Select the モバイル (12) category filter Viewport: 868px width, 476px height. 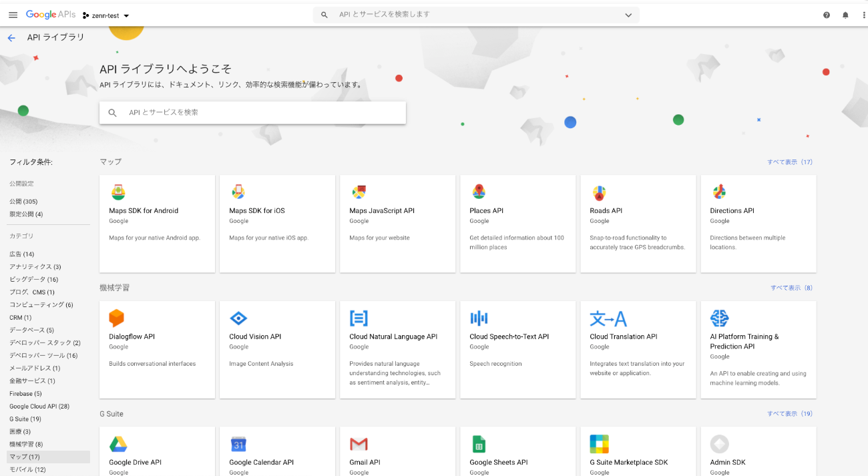[27, 470]
